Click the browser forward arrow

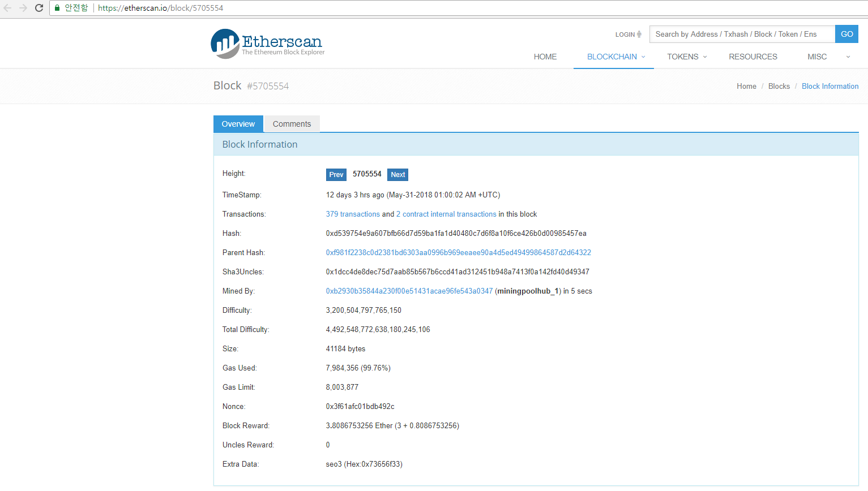click(x=23, y=8)
